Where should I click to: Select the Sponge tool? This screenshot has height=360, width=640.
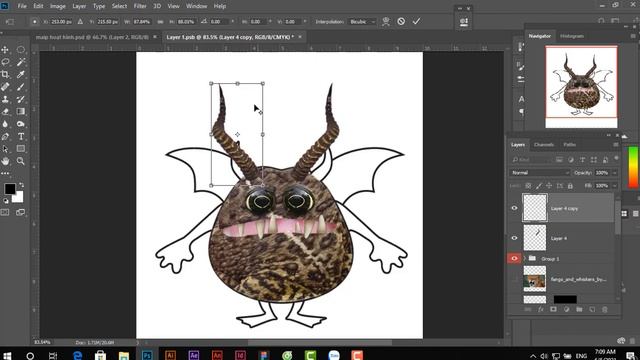20,124
